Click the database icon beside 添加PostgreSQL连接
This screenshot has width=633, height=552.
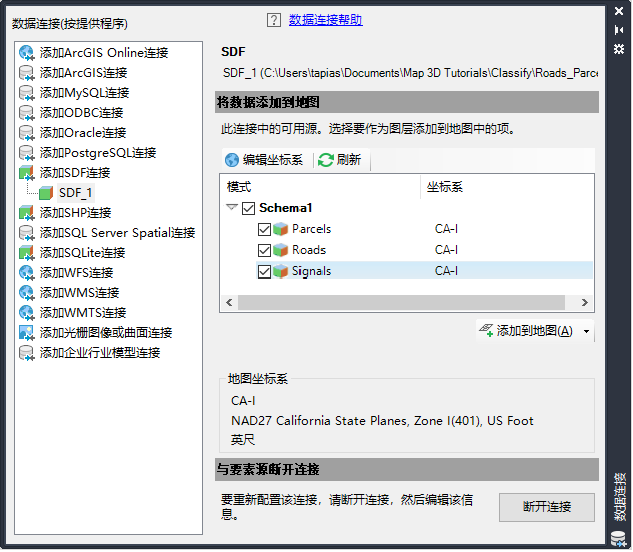click(x=27, y=153)
